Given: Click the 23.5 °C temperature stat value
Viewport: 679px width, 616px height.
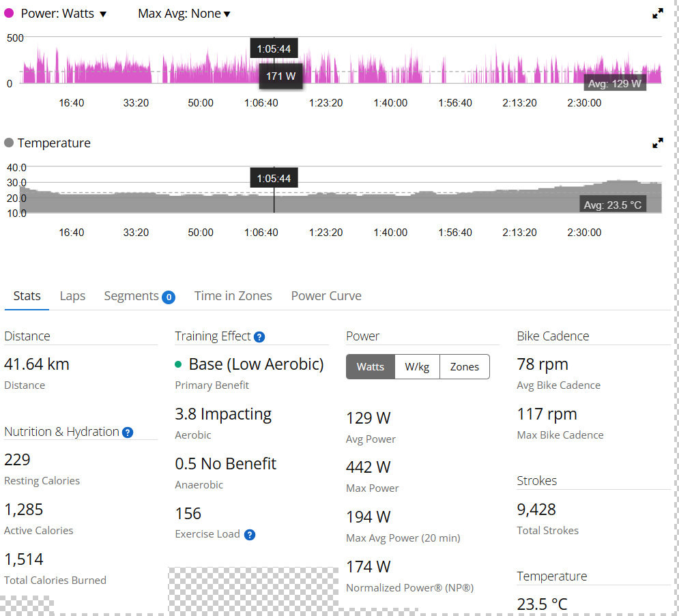Looking at the screenshot, I should coord(542,604).
